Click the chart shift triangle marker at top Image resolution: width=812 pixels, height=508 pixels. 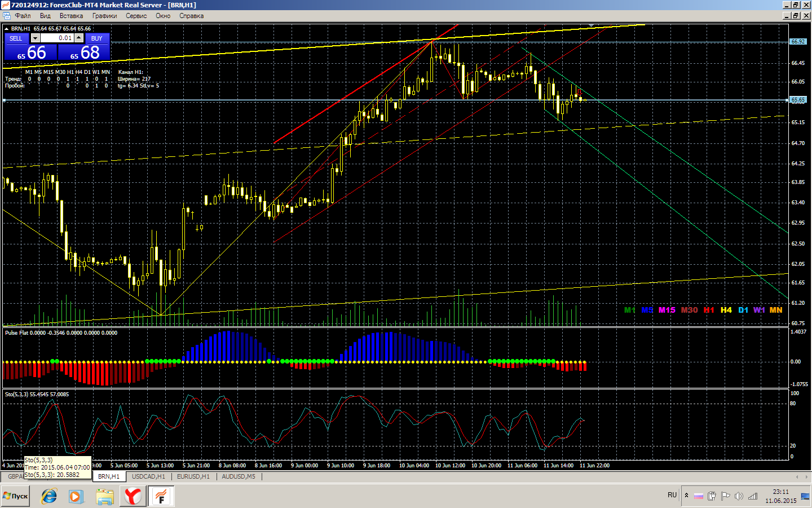pos(591,25)
